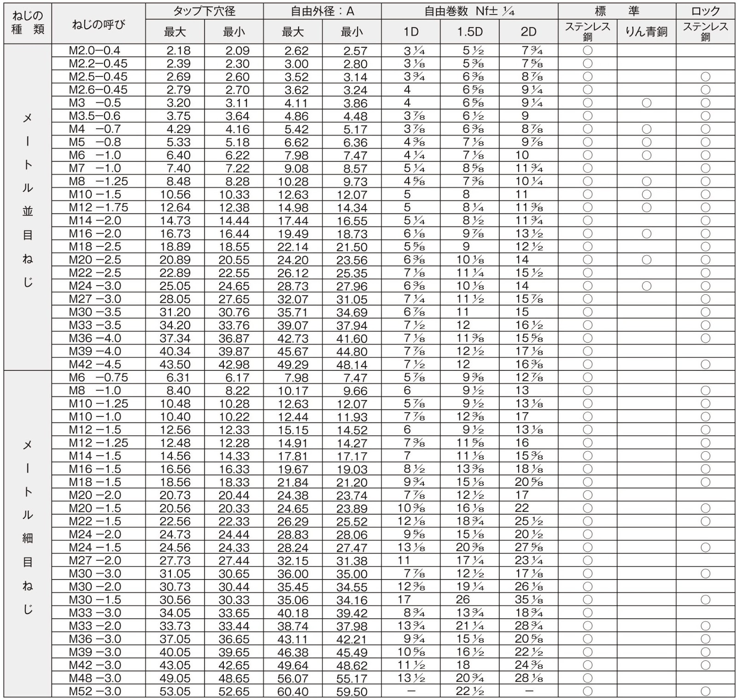
Task: Select the M18 −2.5 row label
Action: click(x=94, y=247)
